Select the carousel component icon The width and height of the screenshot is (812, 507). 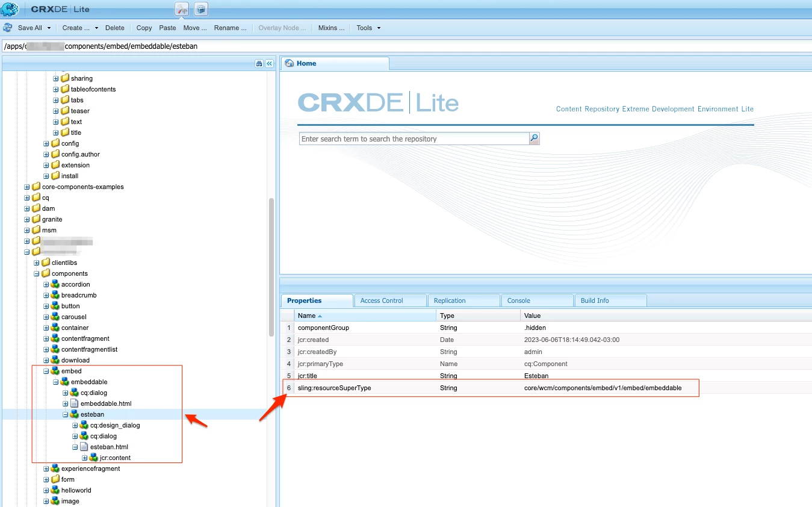pos(55,317)
